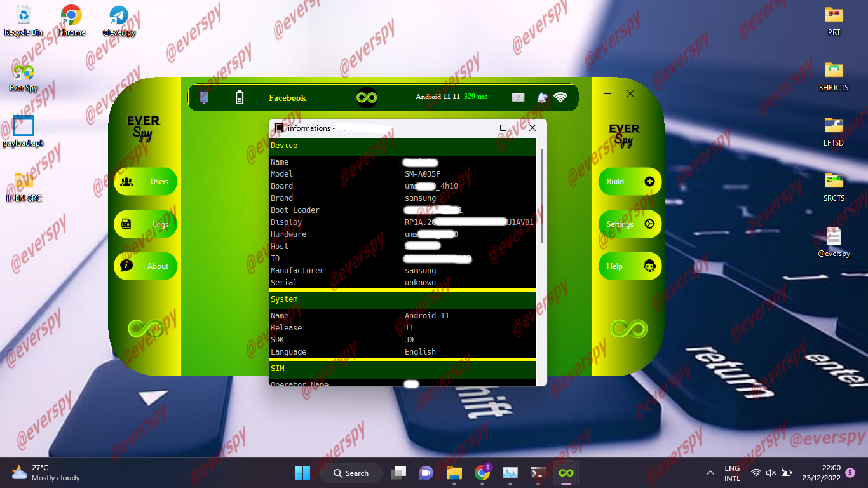This screenshot has height=488, width=868.
Task: Select the ENG INTL language indicator
Action: (732, 473)
